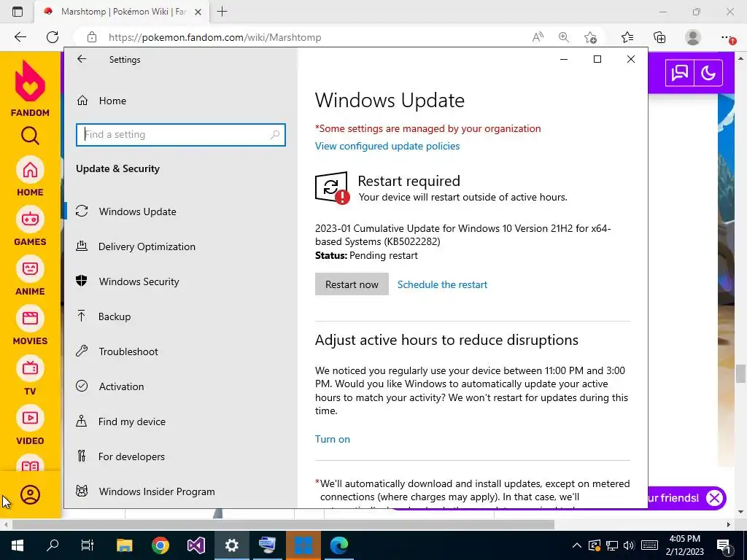Viewport: 747px width, 560px height.
Task: Open notification center on taskbar
Action: click(724, 545)
